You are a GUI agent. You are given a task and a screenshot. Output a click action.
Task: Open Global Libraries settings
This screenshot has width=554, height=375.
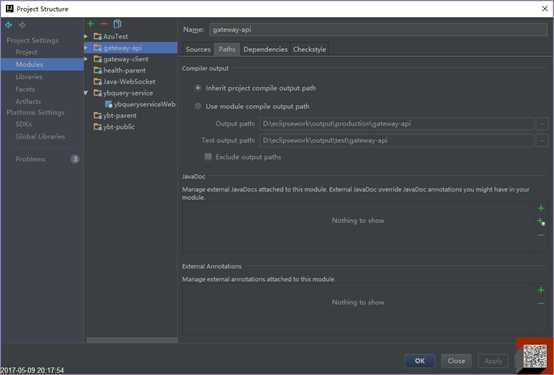(40, 136)
